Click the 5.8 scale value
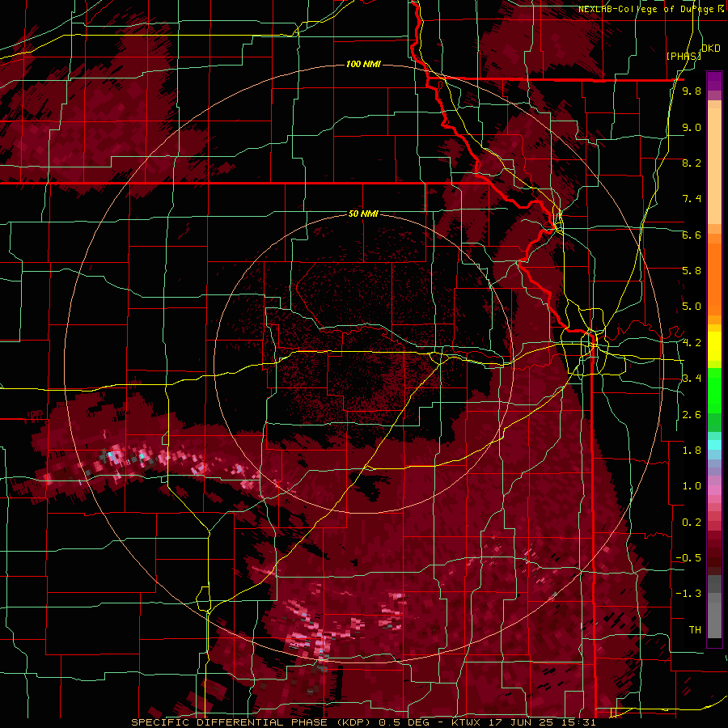This screenshot has height=728, width=728. [x=692, y=271]
